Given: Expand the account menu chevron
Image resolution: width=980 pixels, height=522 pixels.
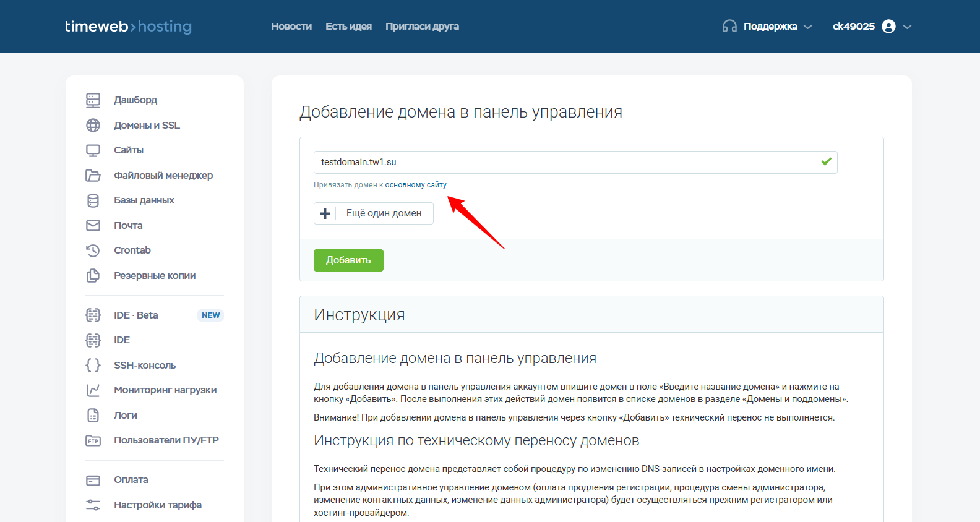Looking at the screenshot, I should (x=908, y=27).
